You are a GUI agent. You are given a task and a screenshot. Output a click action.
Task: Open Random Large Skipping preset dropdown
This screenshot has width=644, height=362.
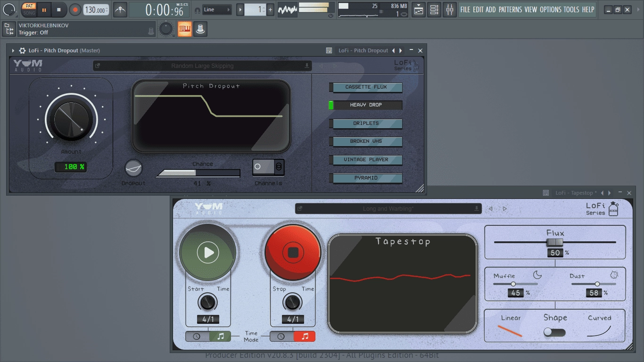click(202, 66)
